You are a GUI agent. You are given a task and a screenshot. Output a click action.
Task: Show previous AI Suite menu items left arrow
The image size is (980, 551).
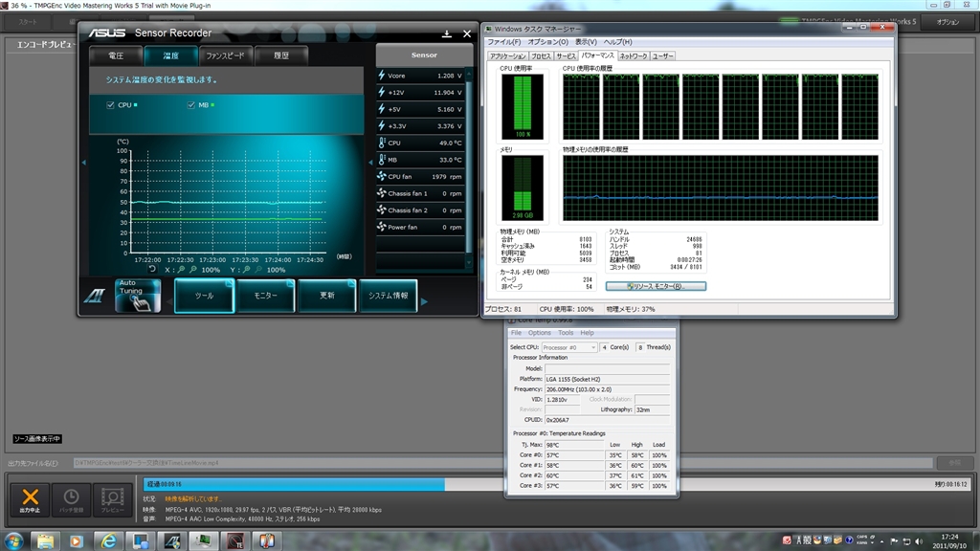(x=168, y=301)
